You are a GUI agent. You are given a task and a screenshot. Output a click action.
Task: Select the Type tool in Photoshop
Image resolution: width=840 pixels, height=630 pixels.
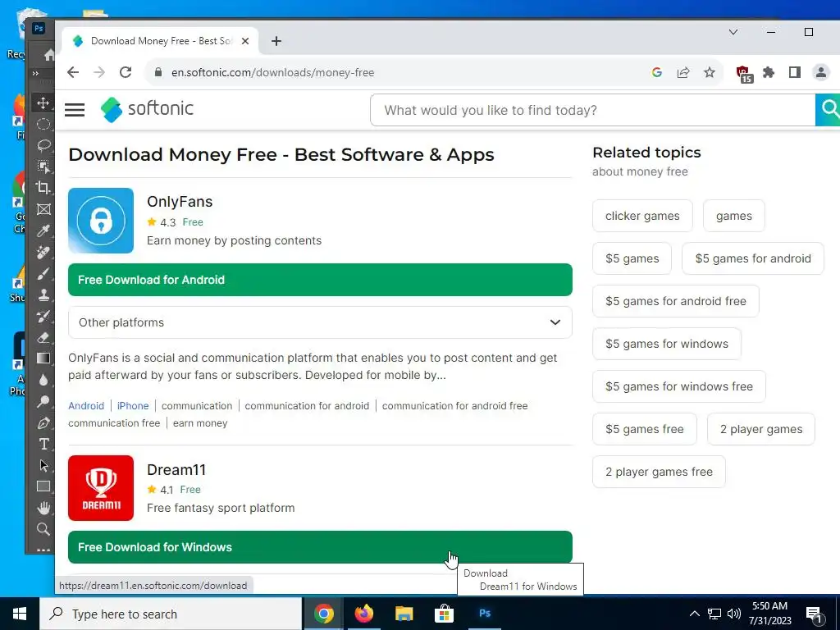(x=43, y=444)
